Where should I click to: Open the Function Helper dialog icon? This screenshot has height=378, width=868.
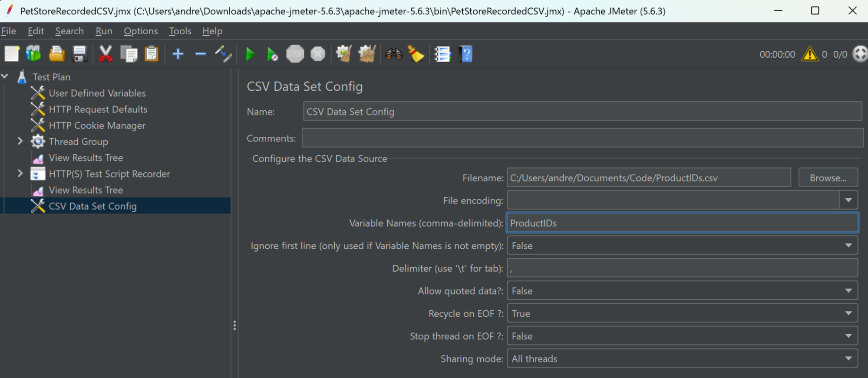tap(442, 54)
